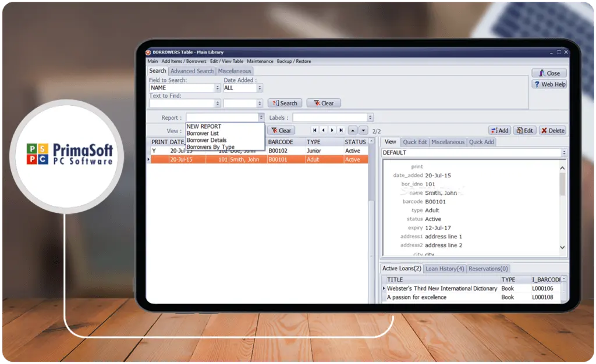Click the move down triangle button

[363, 130]
